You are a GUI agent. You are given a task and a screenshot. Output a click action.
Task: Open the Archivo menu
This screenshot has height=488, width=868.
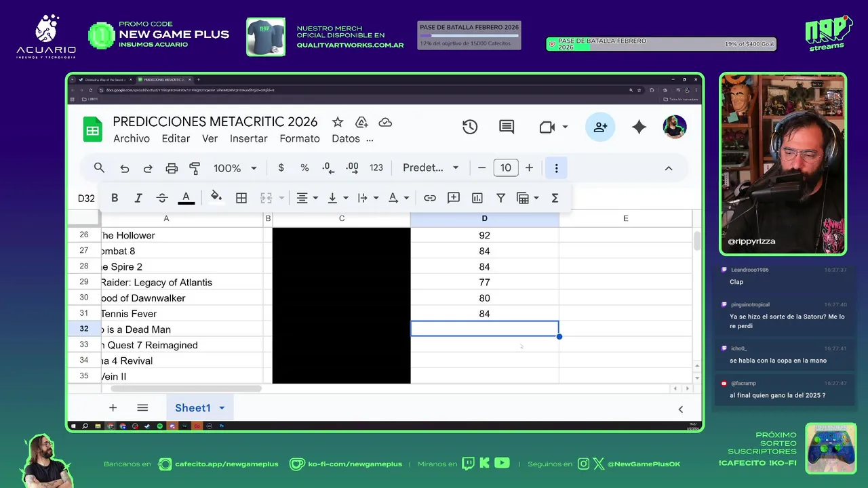[x=132, y=138]
